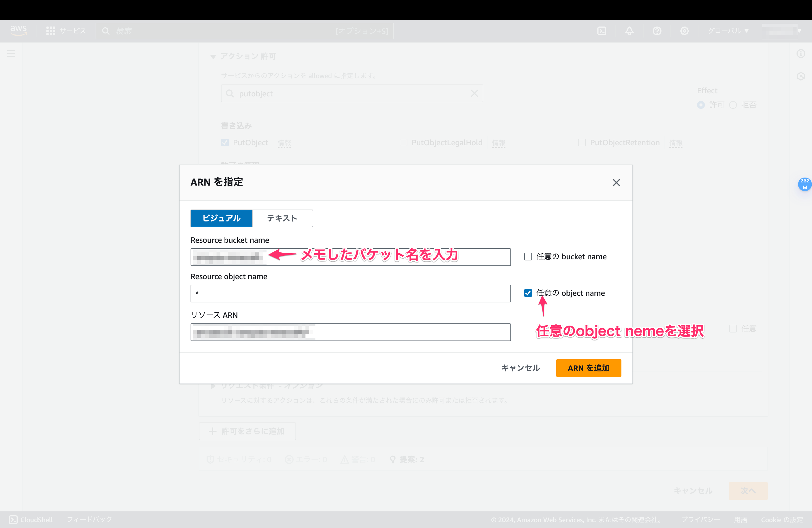
Task: Open the AWS services navigation hamburger menu
Action: [x=11, y=54]
